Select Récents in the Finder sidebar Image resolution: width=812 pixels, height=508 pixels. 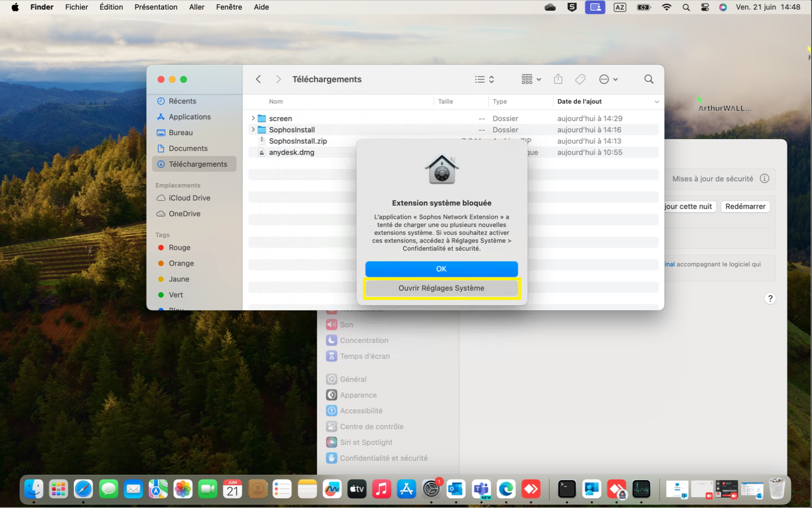tap(194, 101)
